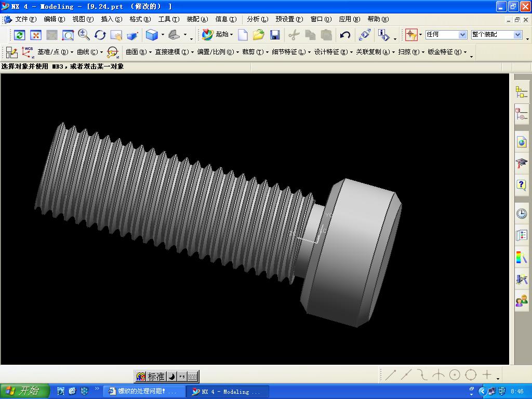Open the Assembly Navigator sidebar tab
Image resolution: width=532 pixels, height=399 pixels.
click(x=521, y=91)
